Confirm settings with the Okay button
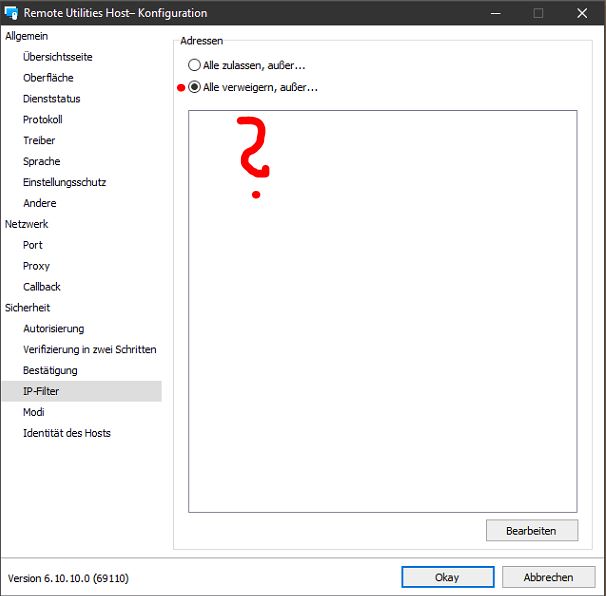This screenshot has height=596, width=606. coord(447,577)
